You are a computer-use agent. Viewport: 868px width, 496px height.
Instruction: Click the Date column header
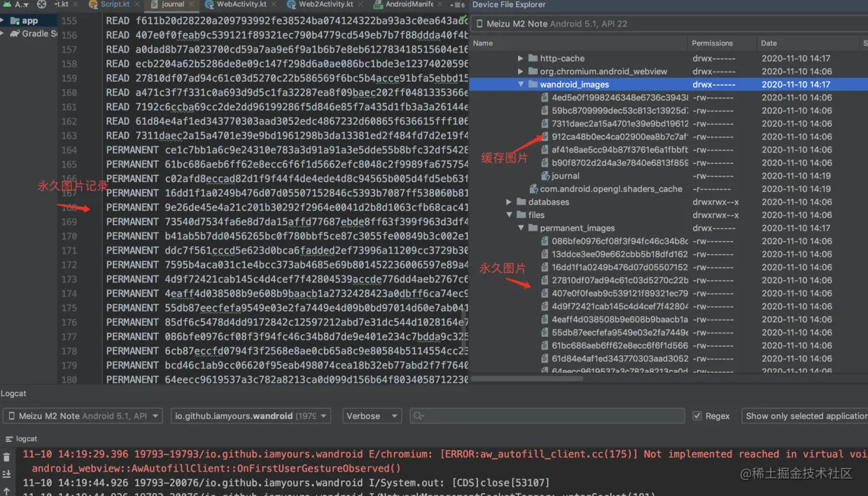tap(769, 43)
